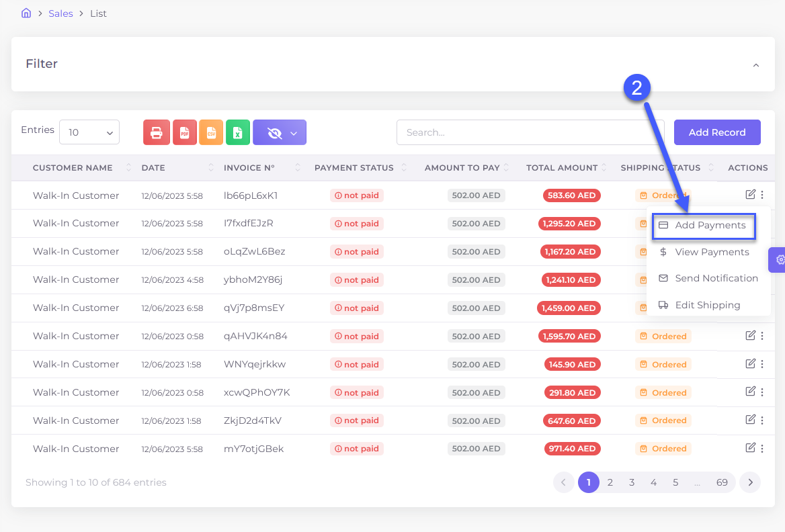Open more actions for invoice ZkjD2d4TkV
This screenshot has width=785, height=532.
(762, 420)
